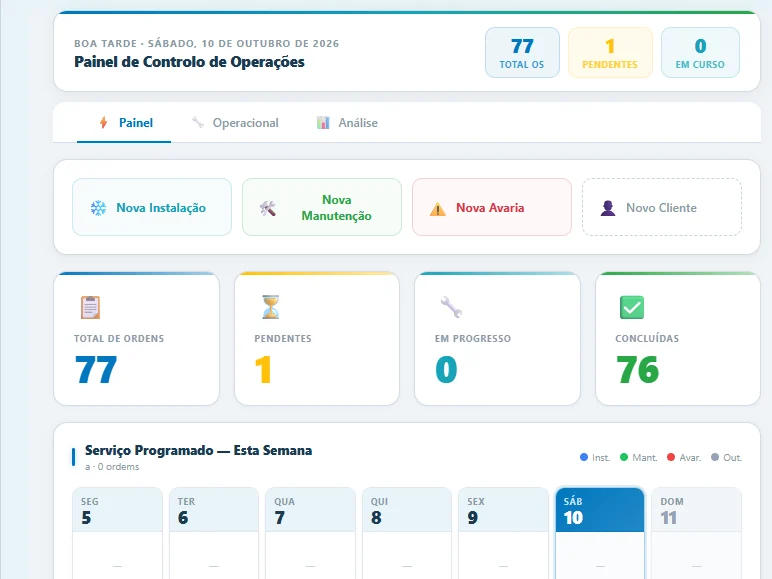The width and height of the screenshot is (772, 579).
Task: Select DOM 11 in the weekly schedule
Action: click(696, 533)
